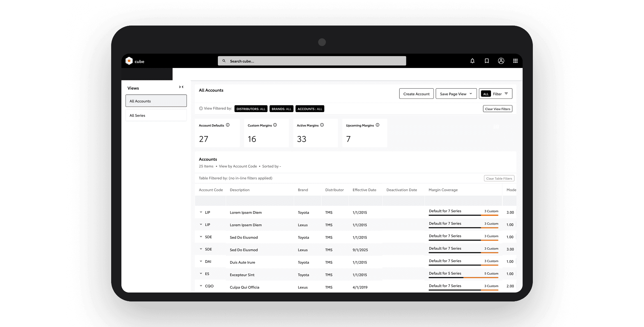Viewport: 644px width, 327px height.
Task: Click the search magnifier icon
Action: 224,61
